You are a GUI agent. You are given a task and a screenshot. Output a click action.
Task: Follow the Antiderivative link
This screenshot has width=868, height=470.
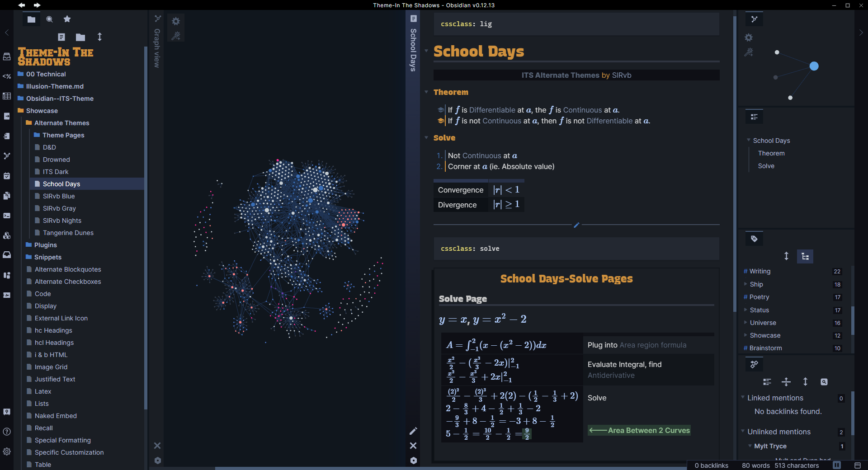[611, 375]
